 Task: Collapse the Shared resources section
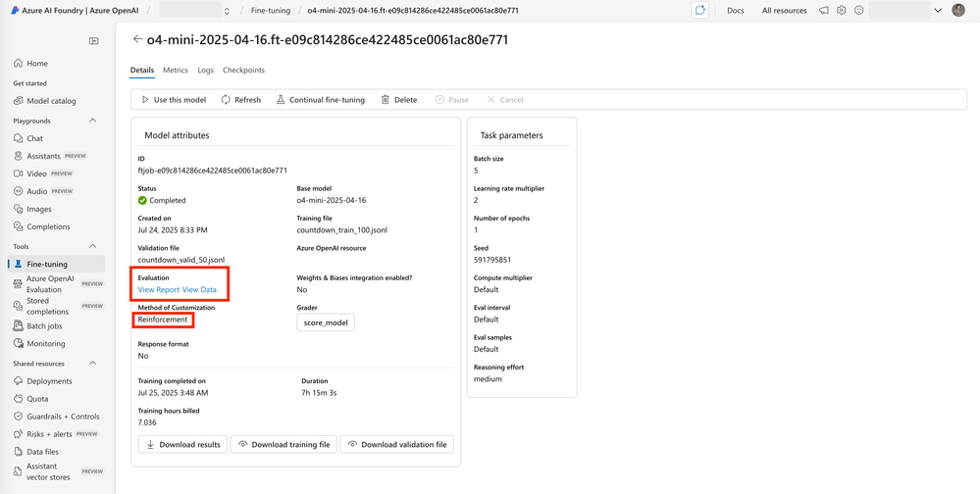coord(93,364)
